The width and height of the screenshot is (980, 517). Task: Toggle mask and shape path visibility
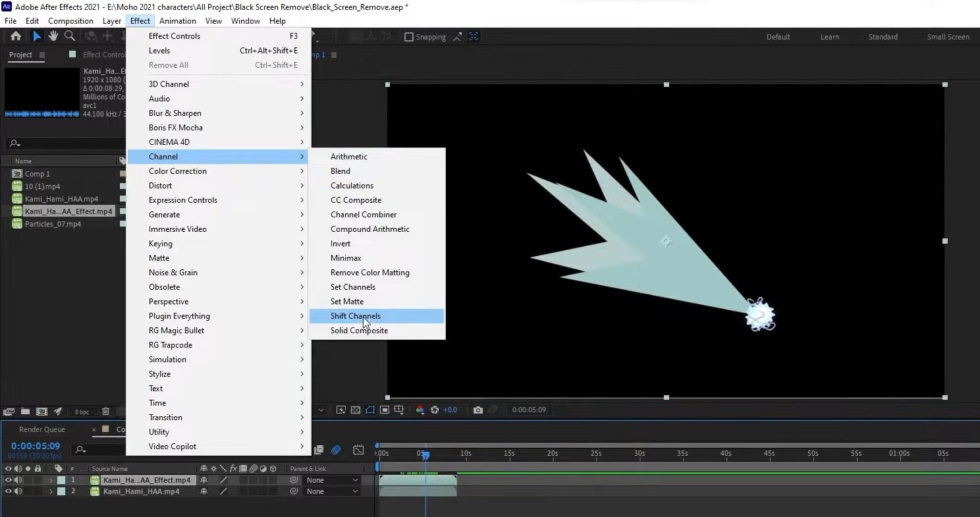click(x=370, y=410)
